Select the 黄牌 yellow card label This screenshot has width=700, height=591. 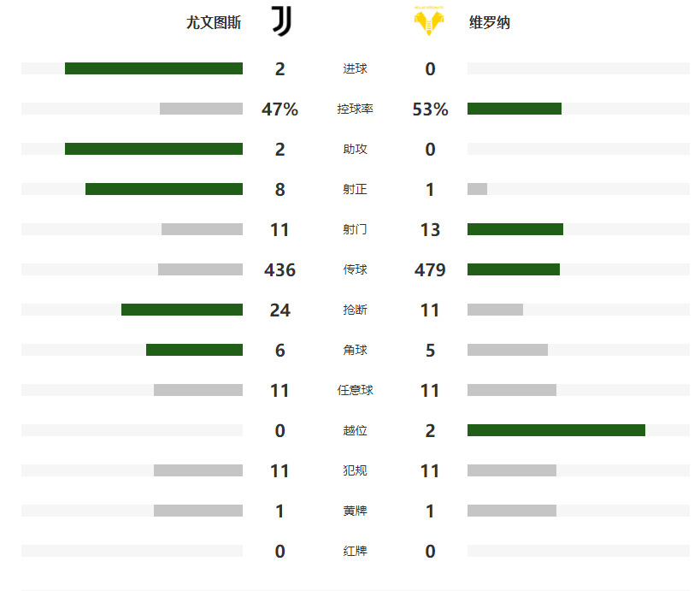coord(355,511)
